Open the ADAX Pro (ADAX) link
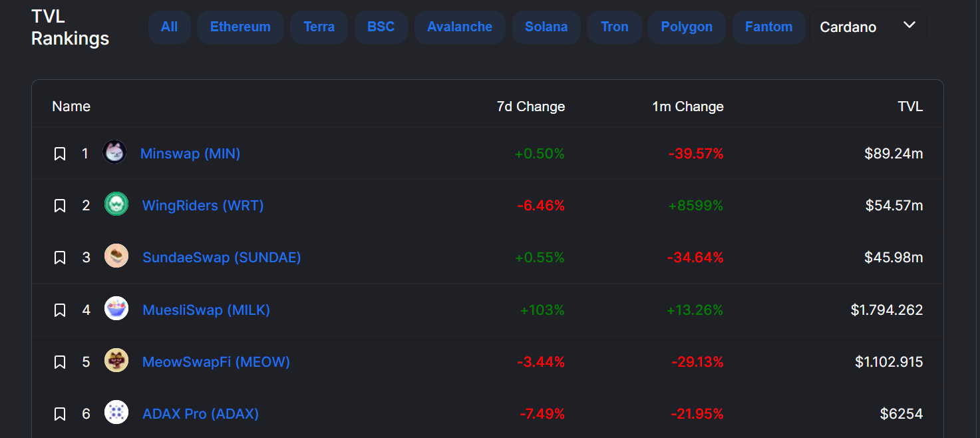 (x=200, y=414)
